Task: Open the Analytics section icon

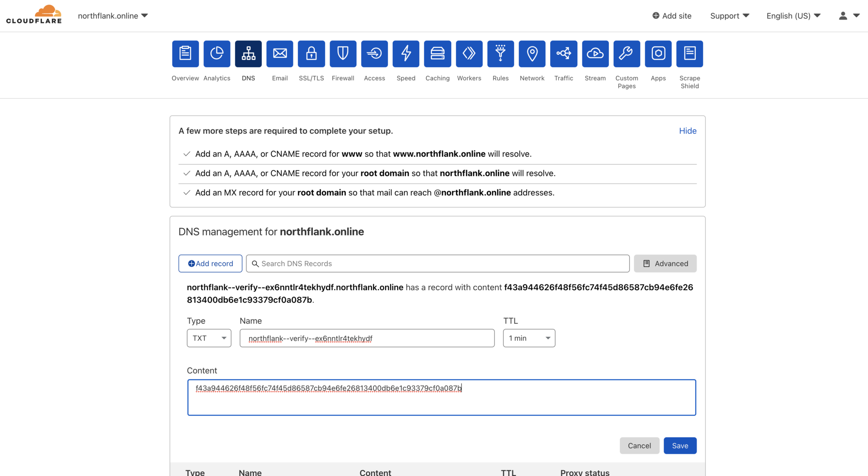Action: 217,54
